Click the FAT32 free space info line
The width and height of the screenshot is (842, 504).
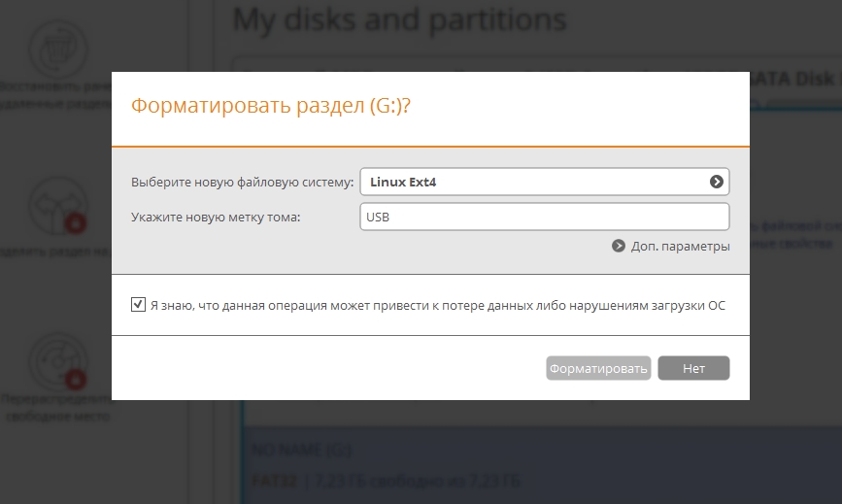[x=388, y=480]
